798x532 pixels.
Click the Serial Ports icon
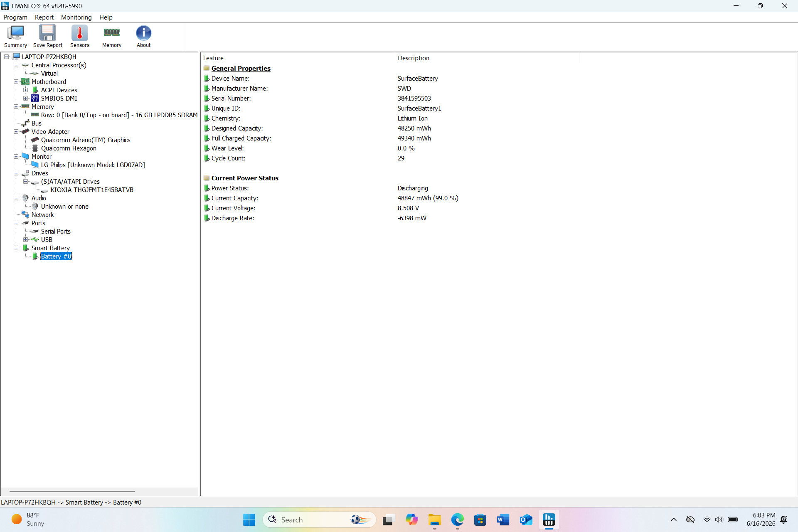tap(35, 232)
